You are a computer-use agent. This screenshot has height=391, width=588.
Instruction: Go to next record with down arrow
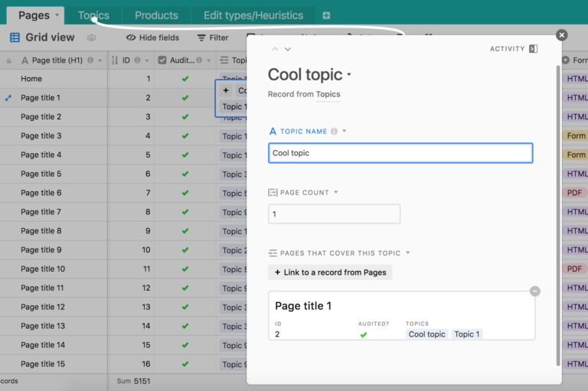[x=288, y=49]
